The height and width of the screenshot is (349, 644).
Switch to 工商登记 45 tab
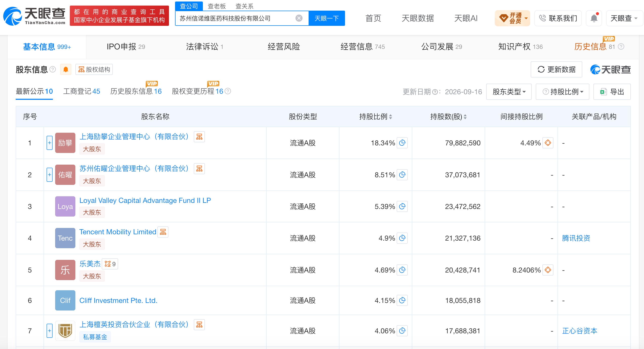coord(81,91)
